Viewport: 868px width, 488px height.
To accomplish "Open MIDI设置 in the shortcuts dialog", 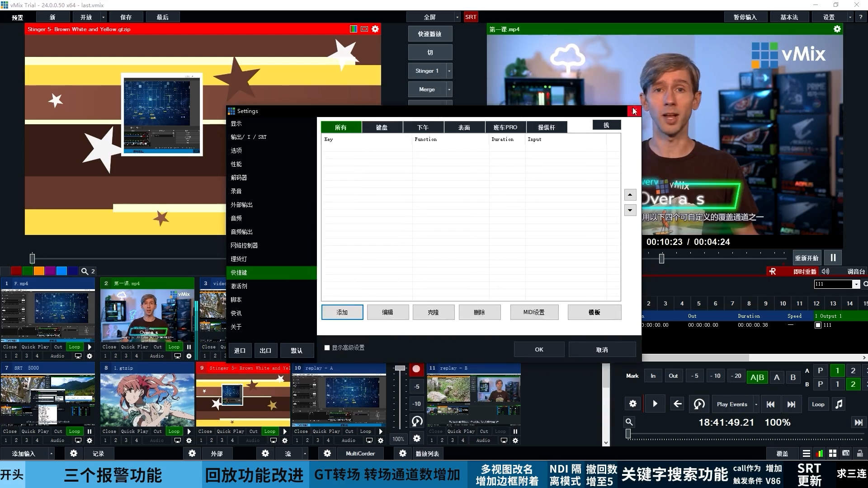I will coord(534,312).
